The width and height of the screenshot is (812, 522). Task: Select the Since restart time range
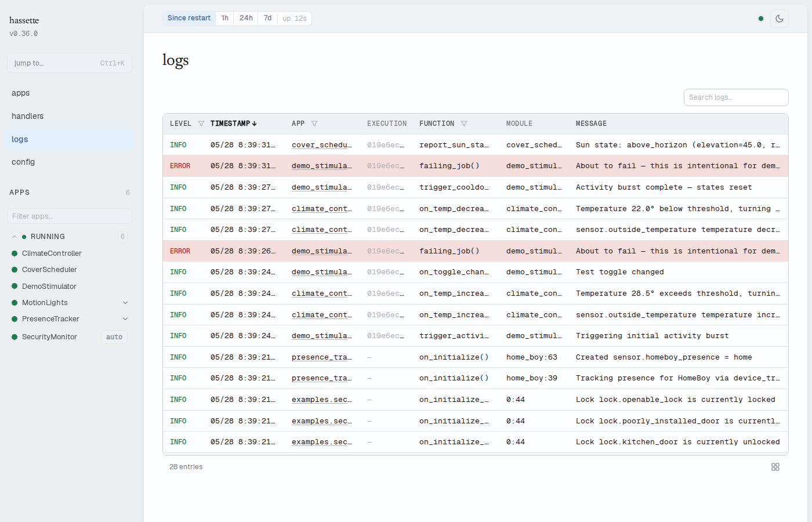(x=189, y=19)
